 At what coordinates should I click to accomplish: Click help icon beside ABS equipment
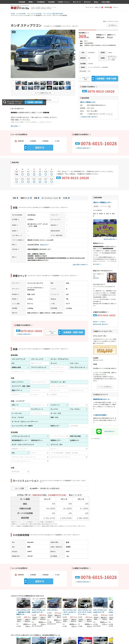[28, 453]
